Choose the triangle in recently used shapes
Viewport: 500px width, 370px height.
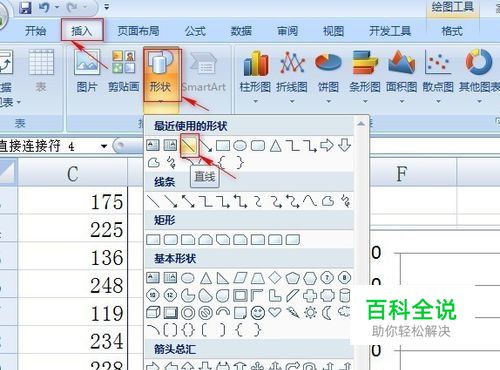275,146
